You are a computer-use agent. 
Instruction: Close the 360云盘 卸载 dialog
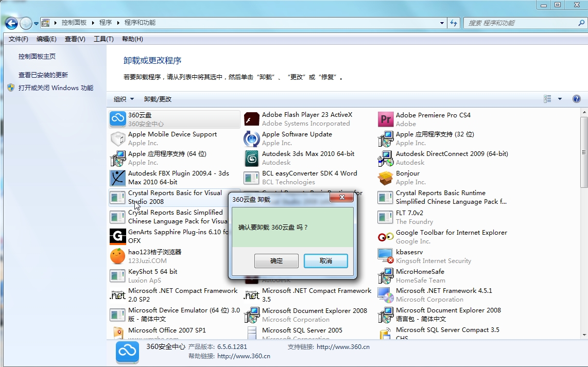[x=341, y=197]
